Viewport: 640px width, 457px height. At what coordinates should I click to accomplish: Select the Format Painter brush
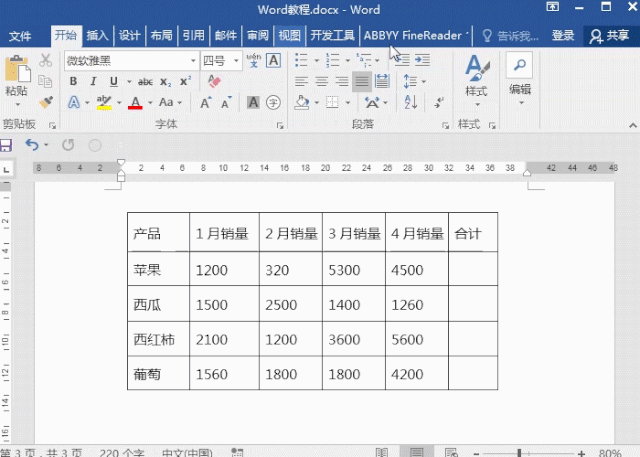[46, 102]
